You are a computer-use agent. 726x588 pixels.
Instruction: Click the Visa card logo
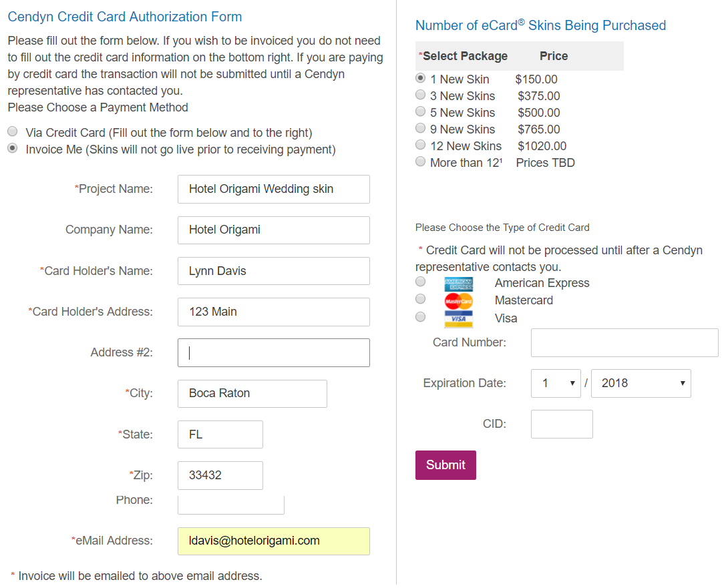click(x=458, y=319)
